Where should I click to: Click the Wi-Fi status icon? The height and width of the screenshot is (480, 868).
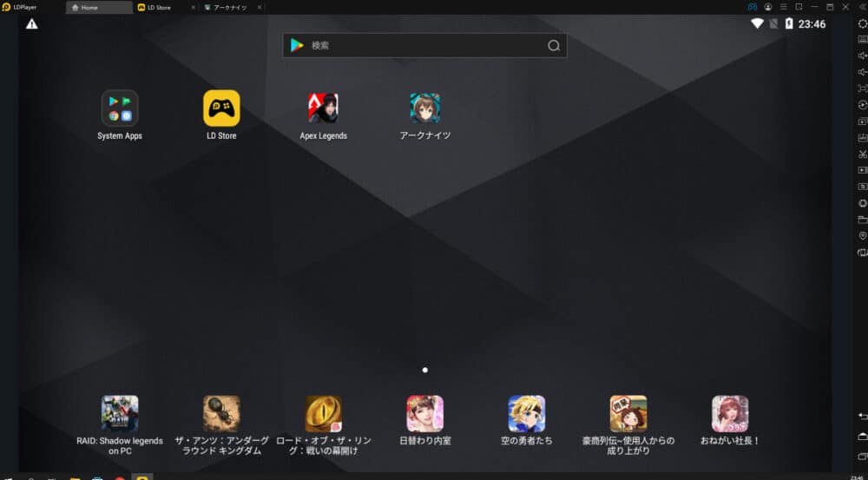pos(757,23)
